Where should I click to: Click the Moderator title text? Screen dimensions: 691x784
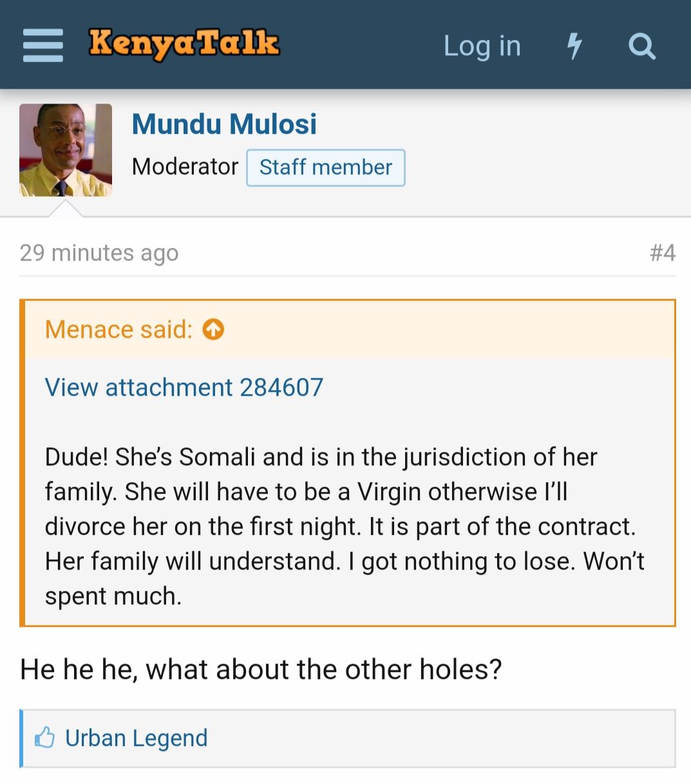(185, 167)
